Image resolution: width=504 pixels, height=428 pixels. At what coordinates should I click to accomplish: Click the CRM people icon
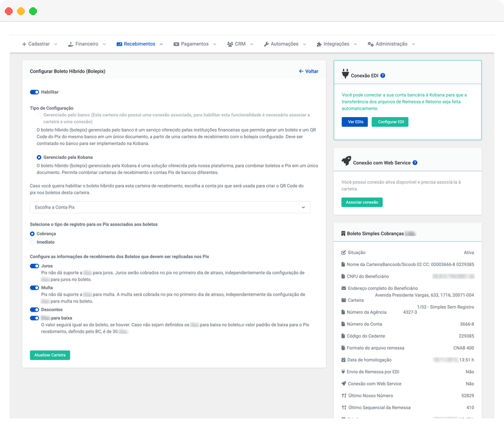pyautogui.click(x=229, y=44)
